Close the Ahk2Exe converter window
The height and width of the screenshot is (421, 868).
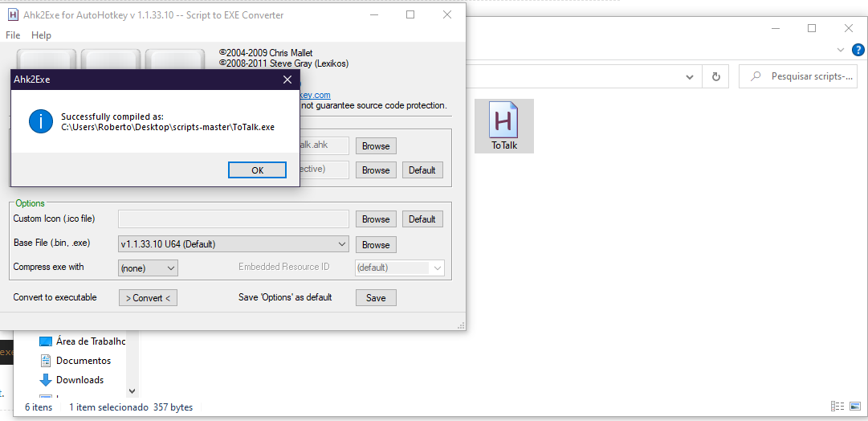(x=447, y=15)
